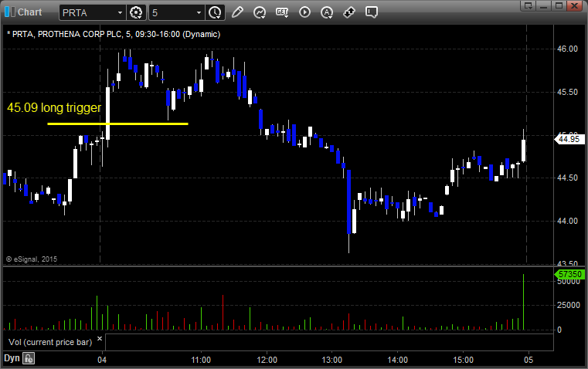The image size is (588, 369).
Task: Select the pencil drawing tool
Action: pos(237,12)
